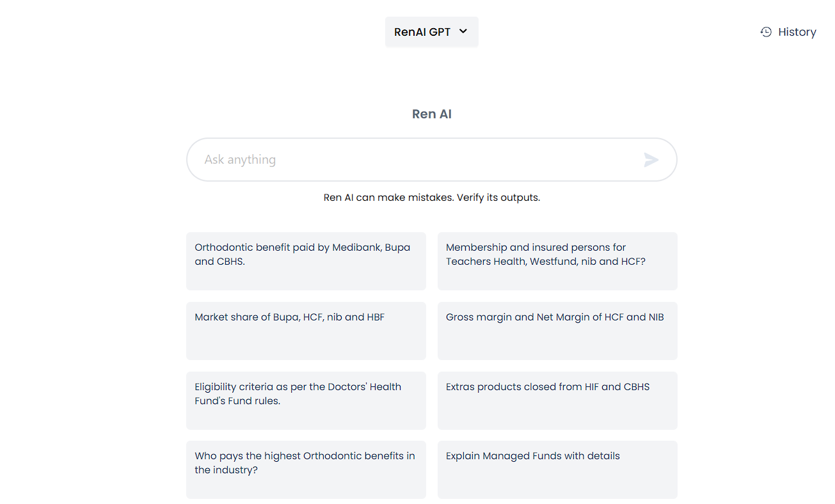Click the mistakes disclaimer text below input

(x=431, y=197)
